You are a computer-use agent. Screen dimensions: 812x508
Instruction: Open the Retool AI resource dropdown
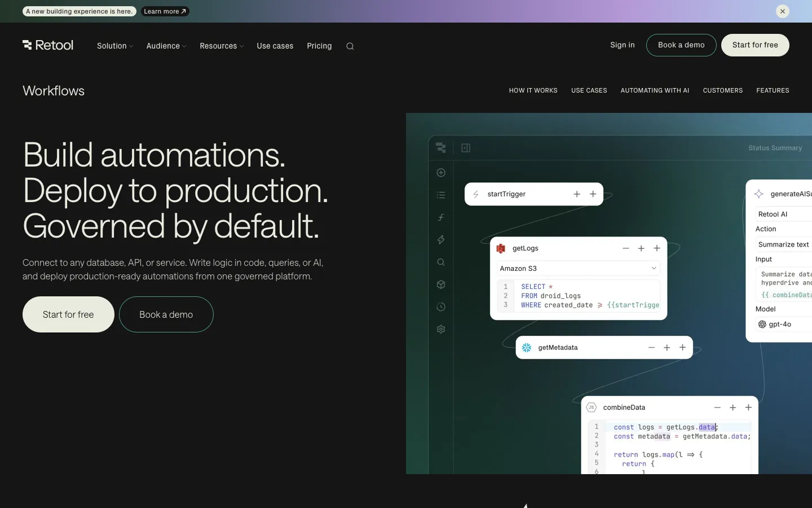(784, 214)
